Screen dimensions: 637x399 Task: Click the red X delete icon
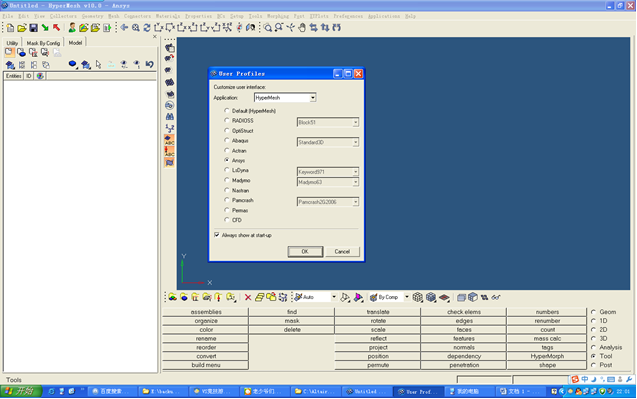tap(248, 297)
